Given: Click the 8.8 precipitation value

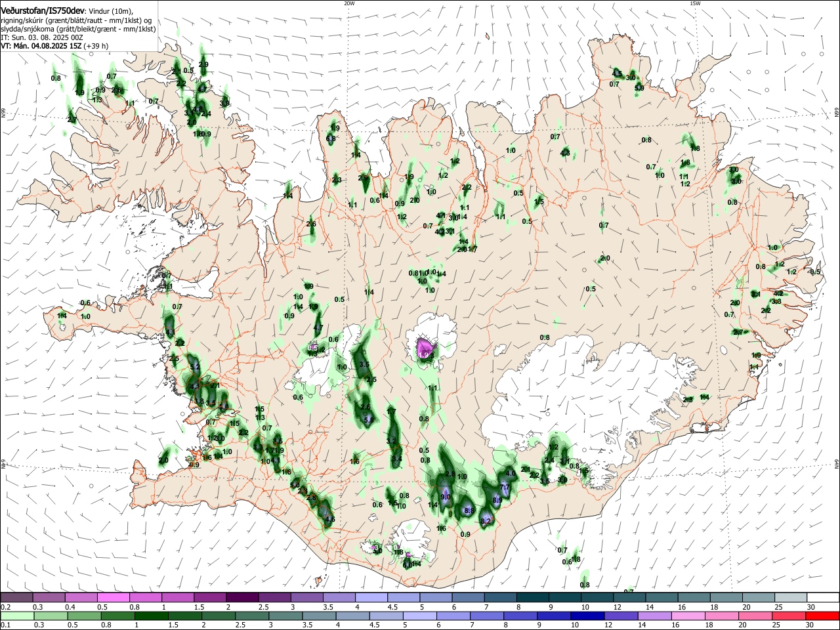Looking at the screenshot, I should click(x=469, y=511).
